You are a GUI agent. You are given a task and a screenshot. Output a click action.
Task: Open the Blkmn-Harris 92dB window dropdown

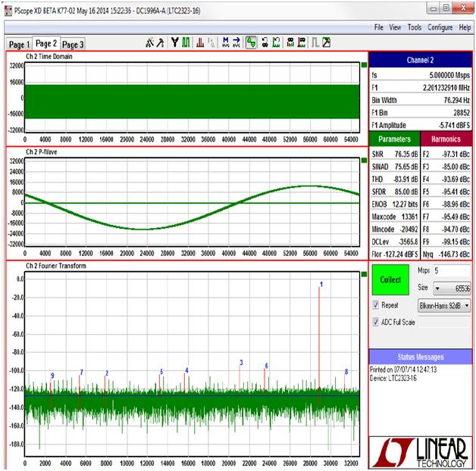(x=444, y=305)
